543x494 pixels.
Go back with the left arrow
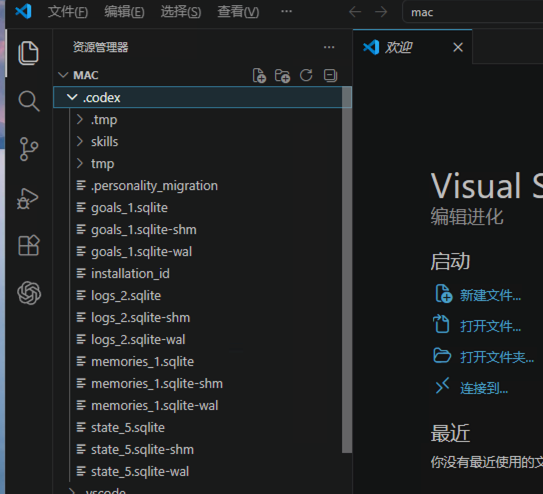(x=355, y=12)
